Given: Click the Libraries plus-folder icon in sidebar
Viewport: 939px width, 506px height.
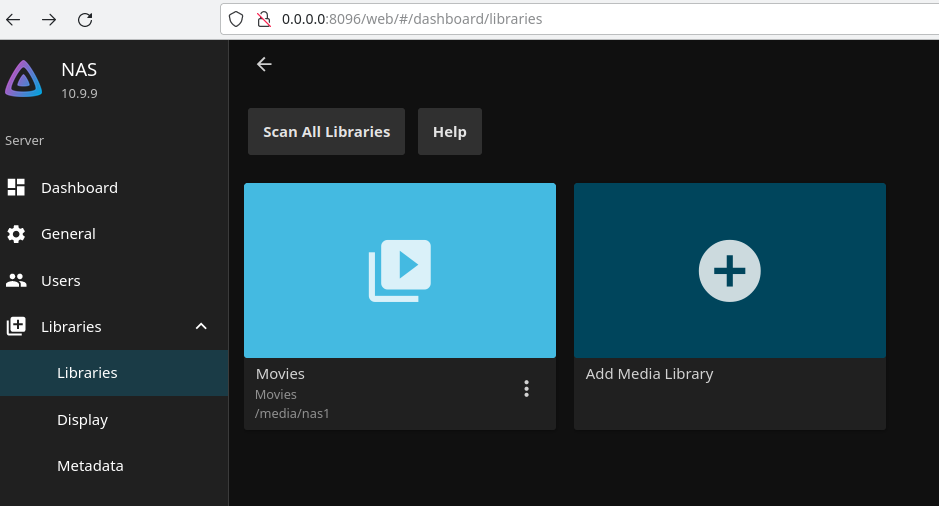Looking at the screenshot, I should coord(16,327).
